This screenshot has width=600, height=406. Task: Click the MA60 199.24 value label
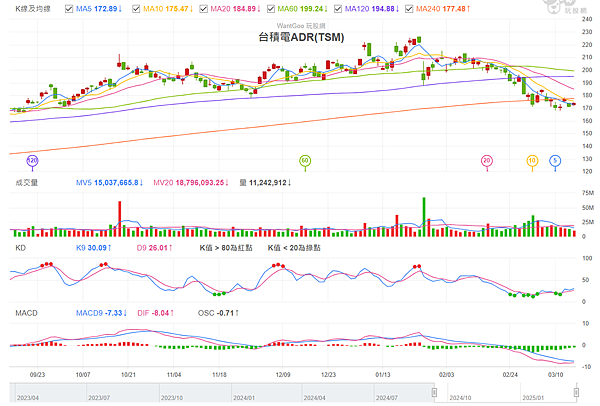303,8
